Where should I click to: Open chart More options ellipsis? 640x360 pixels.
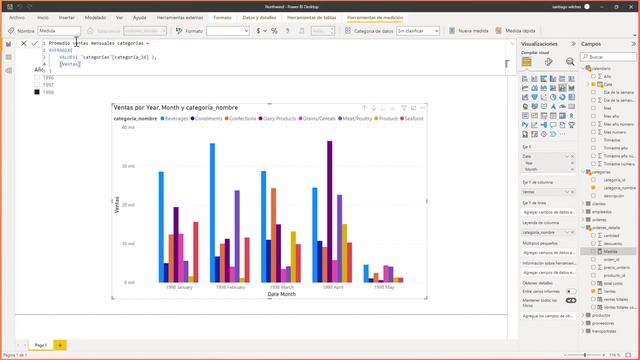[423, 108]
